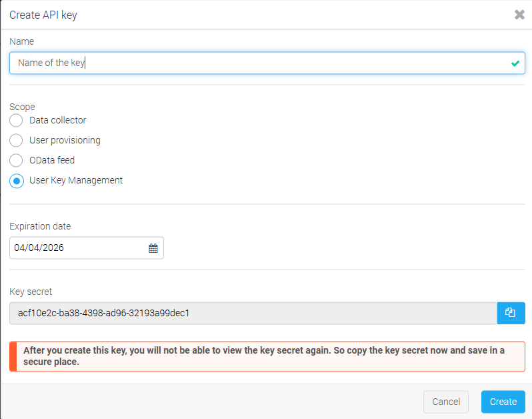
Task: Select User Key Management scope
Action: click(x=16, y=181)
